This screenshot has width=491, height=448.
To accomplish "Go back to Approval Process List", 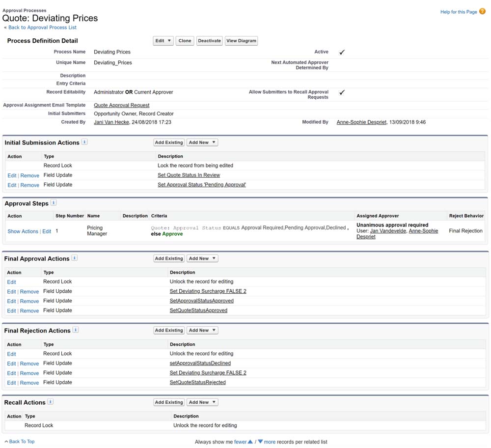I will click(x=42, y=28).
